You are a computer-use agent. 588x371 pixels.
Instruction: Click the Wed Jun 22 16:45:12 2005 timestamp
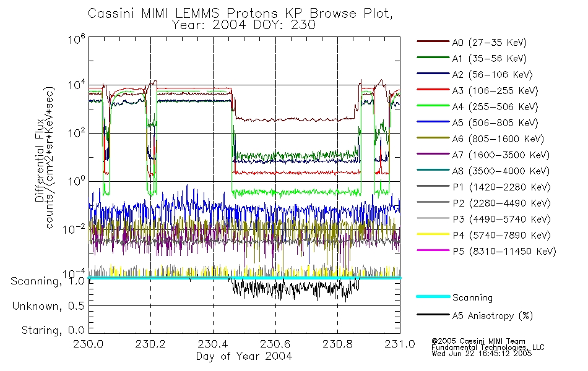tap(482, 354)
